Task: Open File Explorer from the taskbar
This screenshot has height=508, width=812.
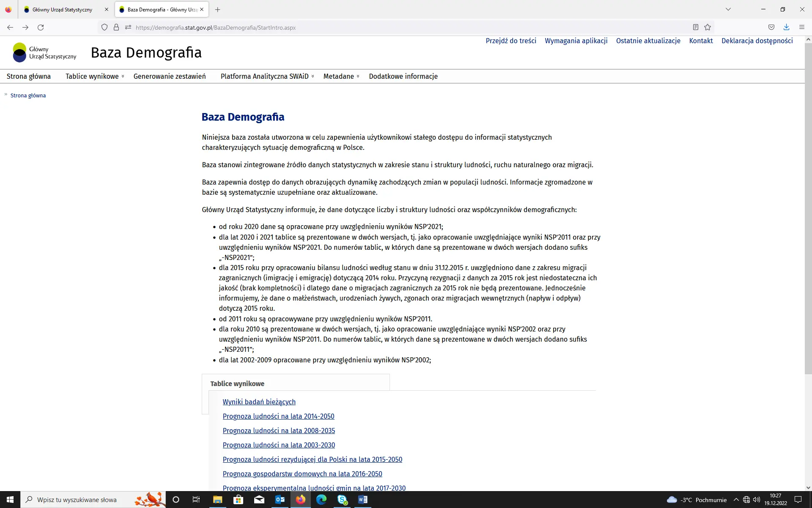Action: 217,500
